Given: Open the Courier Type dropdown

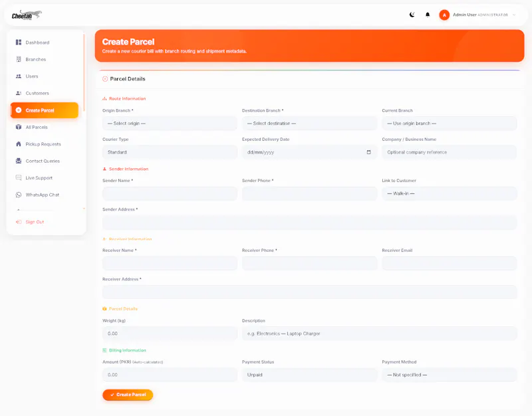Looking at the screenshot, I should (170, 152).
